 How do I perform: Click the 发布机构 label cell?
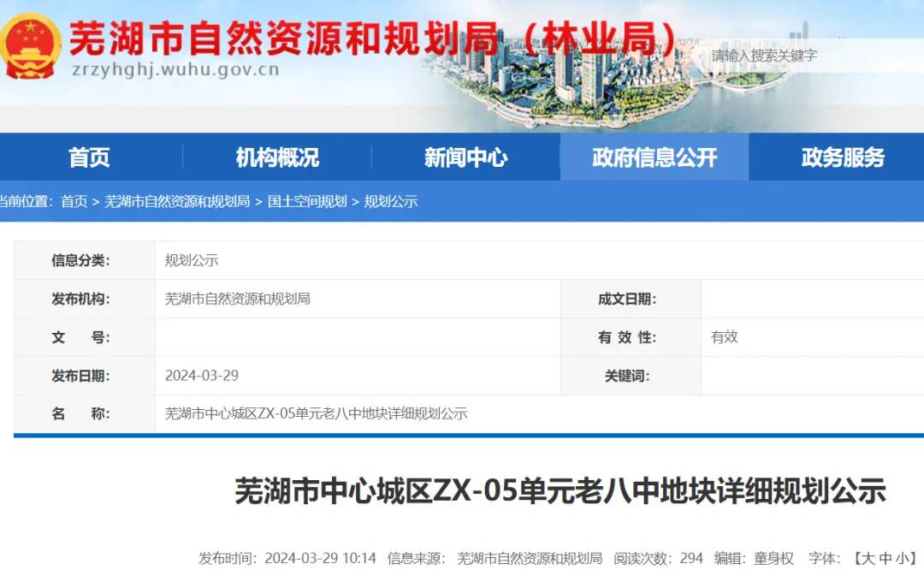pos(84,299)
